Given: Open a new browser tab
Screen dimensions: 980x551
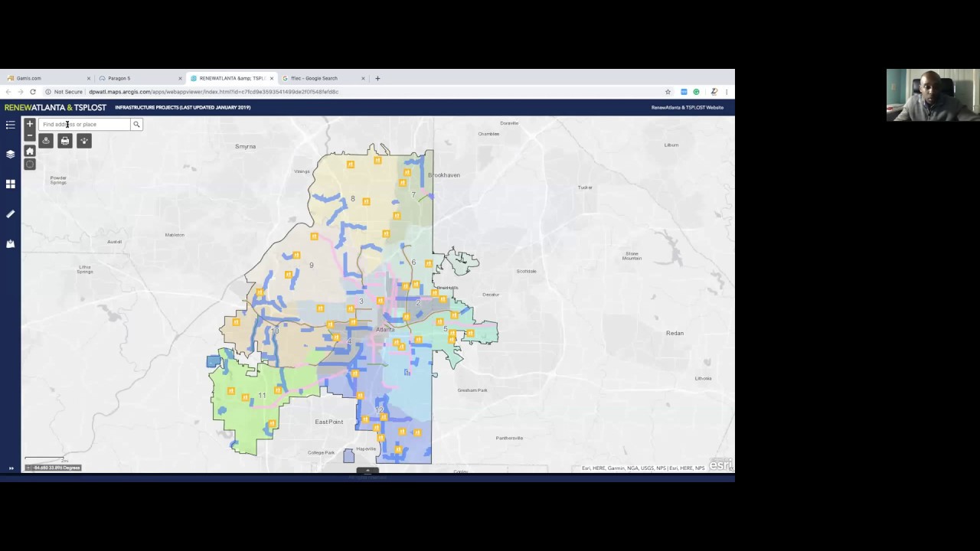Looking at the screenshot, I should click(377, 78).
